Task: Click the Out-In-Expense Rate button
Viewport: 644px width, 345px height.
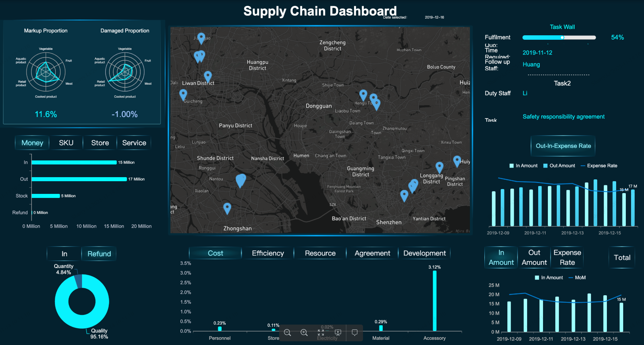Action: click(x=563, y=146)
